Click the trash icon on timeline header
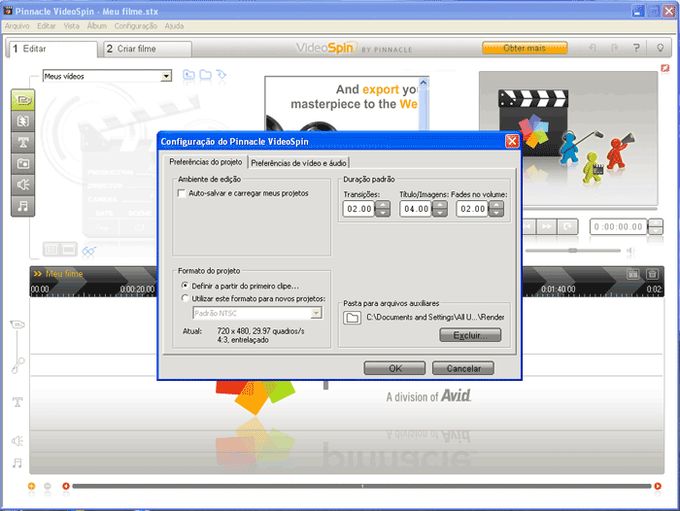 pyautogui.click(x=652, y=274)
